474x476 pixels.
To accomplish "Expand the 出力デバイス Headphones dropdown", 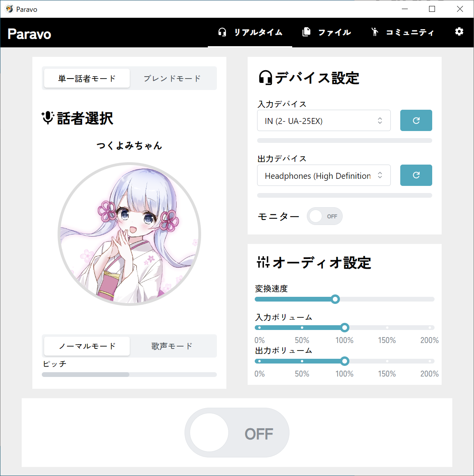I will click(324, 175).
